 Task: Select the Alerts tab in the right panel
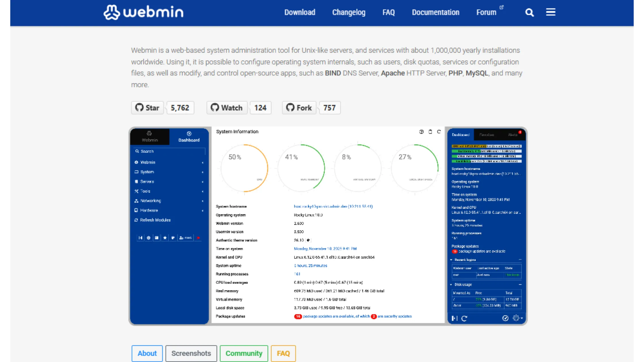coord(513,135)
